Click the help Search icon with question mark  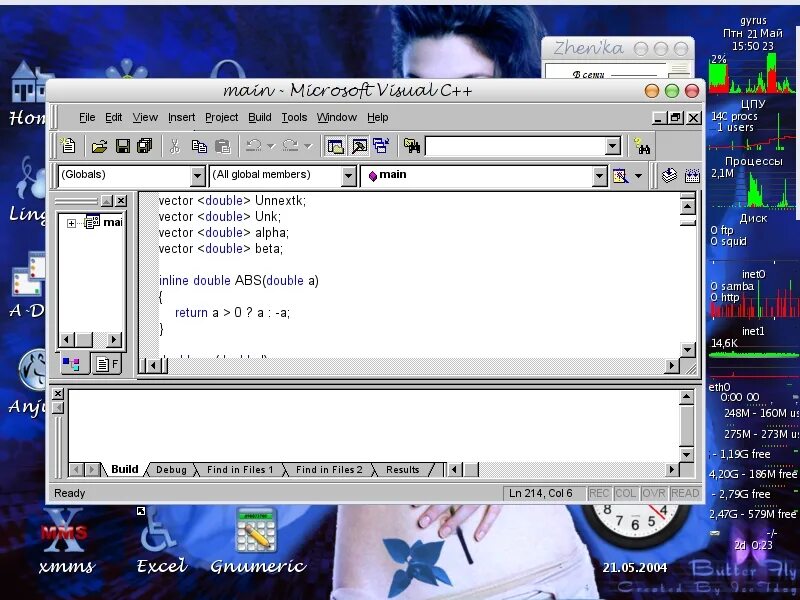pos(641,146)
